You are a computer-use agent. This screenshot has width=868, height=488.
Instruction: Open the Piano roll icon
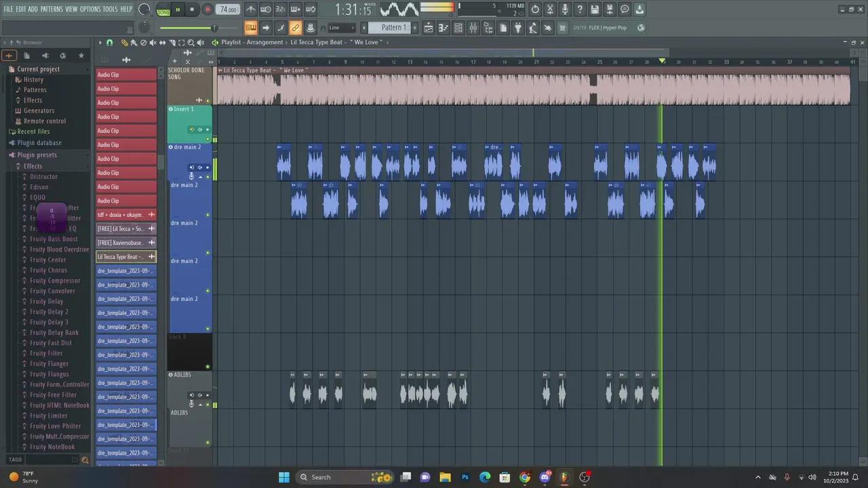coord(443,27)
